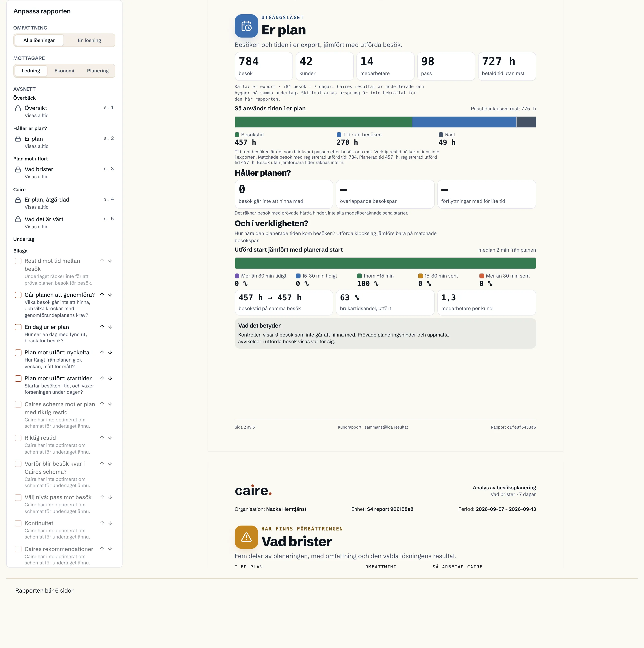Click the blue calendar clock icon by Er plan

246,26
